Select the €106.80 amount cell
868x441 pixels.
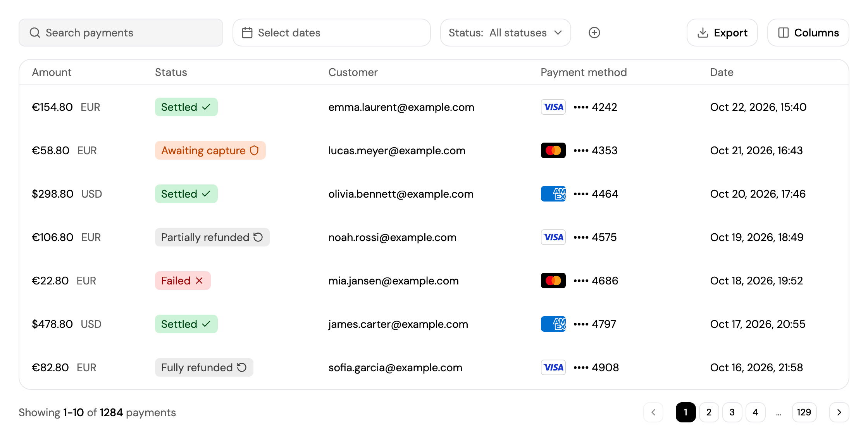coord(53,237)
